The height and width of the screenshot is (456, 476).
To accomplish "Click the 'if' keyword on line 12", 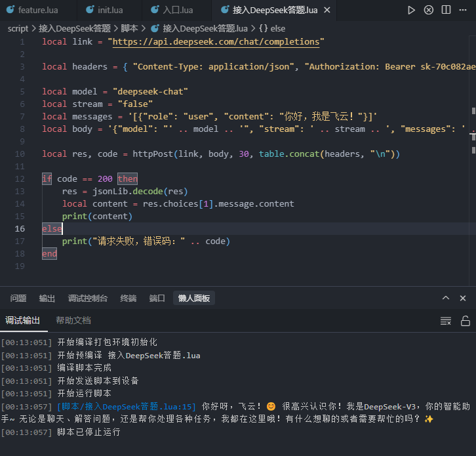I will point(47,178).
